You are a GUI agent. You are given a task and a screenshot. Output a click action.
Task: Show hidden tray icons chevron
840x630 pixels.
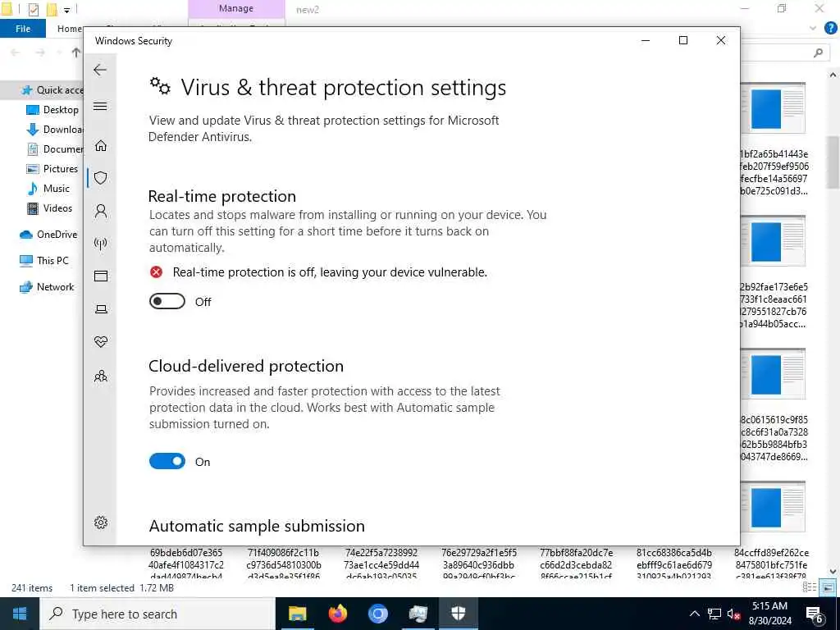pos(694,614)
